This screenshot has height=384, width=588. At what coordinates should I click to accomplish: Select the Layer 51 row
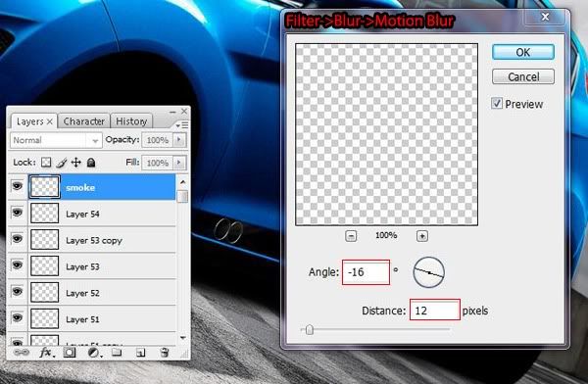click(x=102, y=318)
